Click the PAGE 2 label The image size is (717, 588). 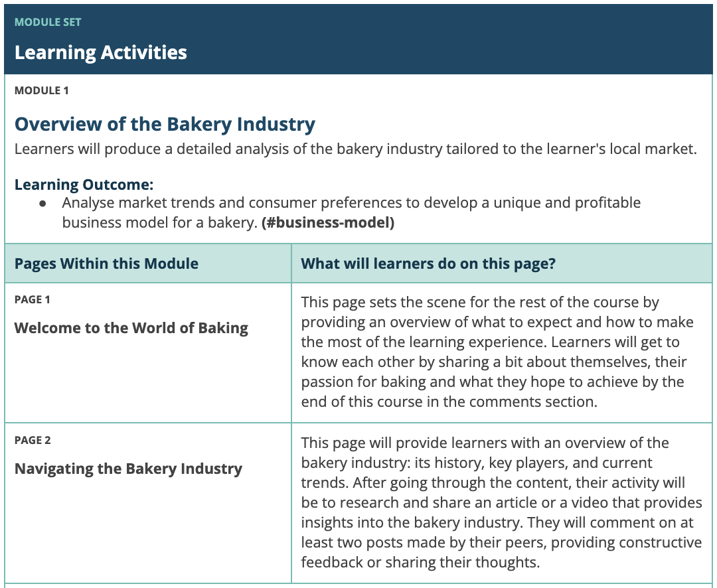pos(33,440)
